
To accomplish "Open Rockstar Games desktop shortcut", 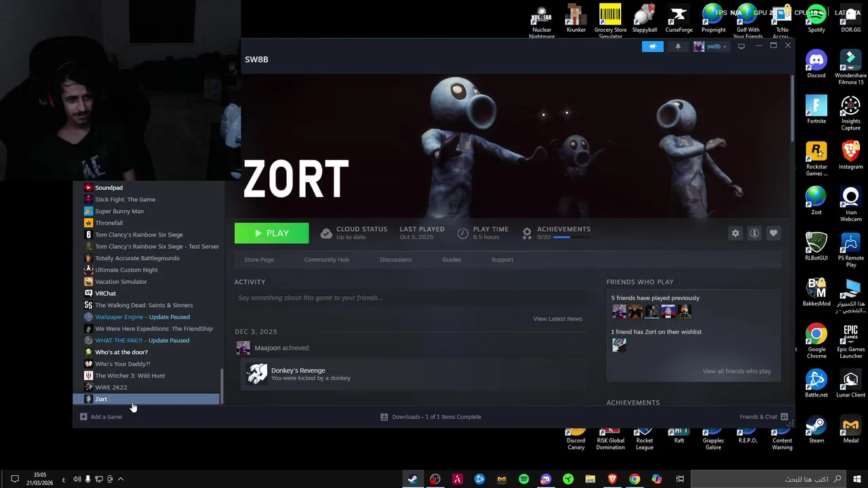I will (x=816, y=159).
